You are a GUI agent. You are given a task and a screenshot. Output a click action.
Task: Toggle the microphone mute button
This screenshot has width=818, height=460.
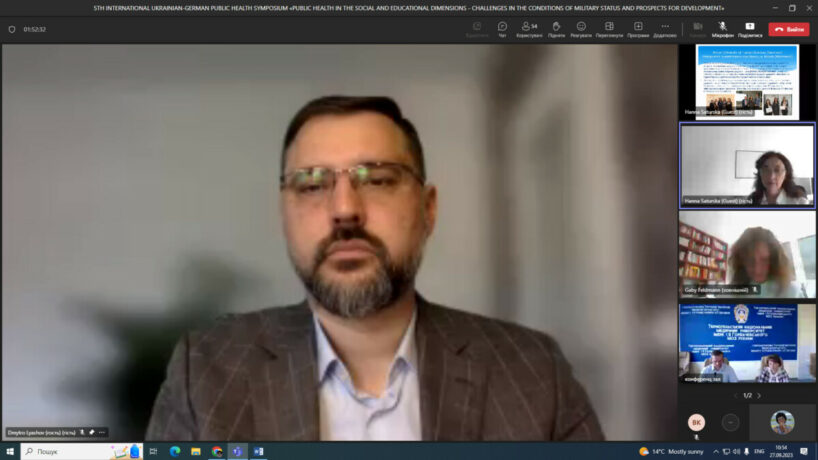[x=722, y=29]
